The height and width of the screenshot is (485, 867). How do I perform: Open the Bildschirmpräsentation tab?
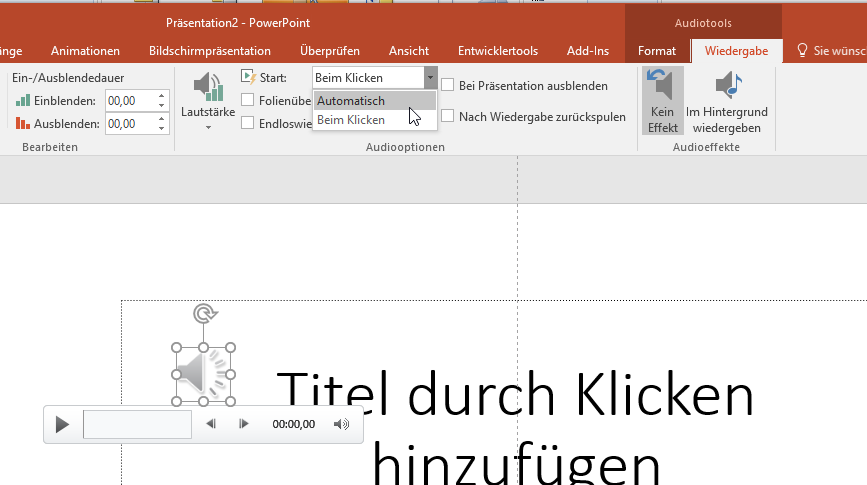(x=210, y=51)
